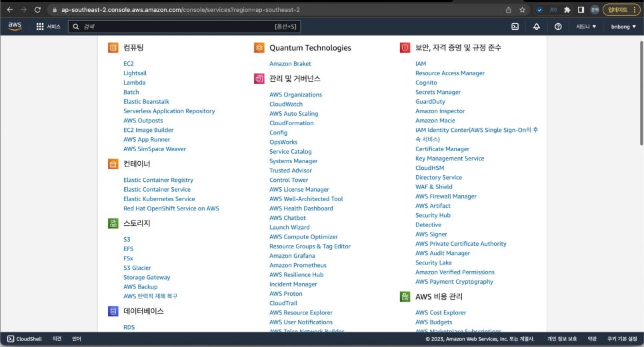
Task: Open the Elastic Kubernetes Service link
Action: [159, 199]
